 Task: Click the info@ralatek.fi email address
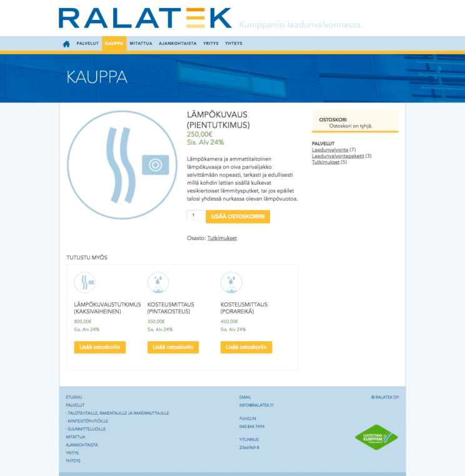[256, 405]
